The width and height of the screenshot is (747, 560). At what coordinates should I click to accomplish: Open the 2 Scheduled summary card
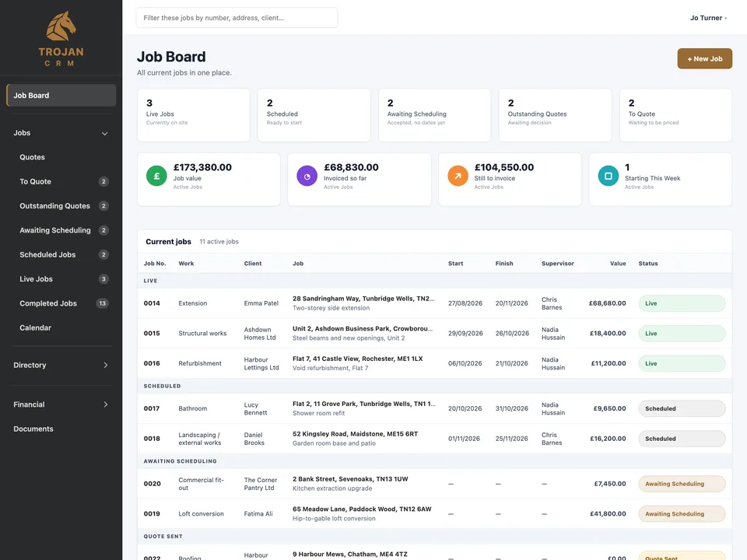coord(314,115)
